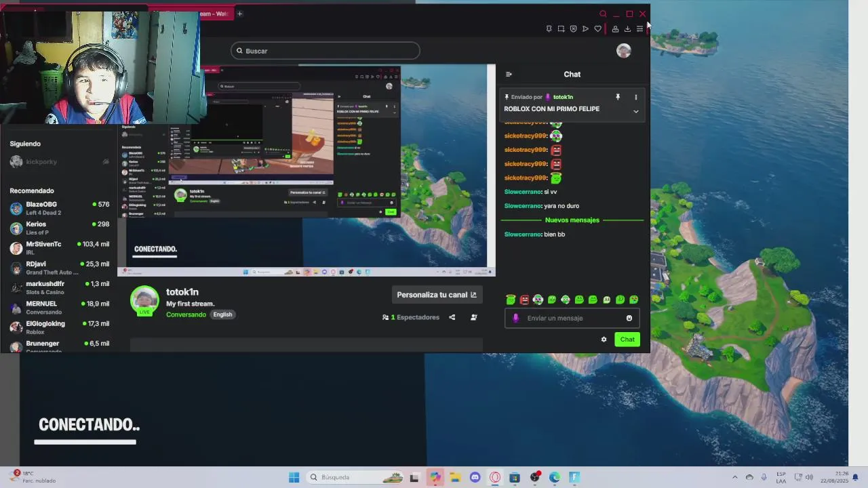Open the user avatar menu on Kick
868x488 pixels.
[x=623, y=51]
